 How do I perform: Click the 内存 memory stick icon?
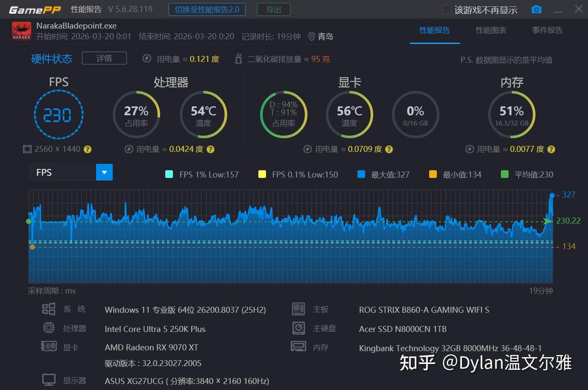click(298, 346)
